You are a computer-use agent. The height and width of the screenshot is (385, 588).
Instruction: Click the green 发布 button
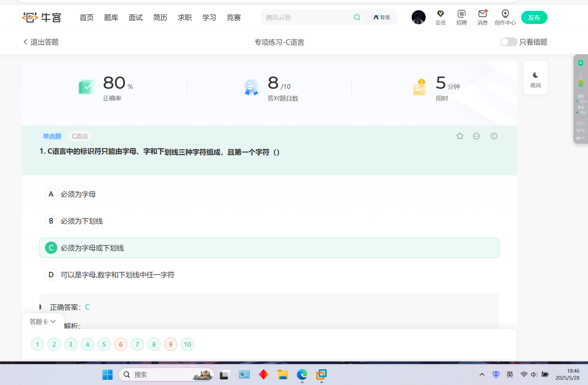[534, 18]
